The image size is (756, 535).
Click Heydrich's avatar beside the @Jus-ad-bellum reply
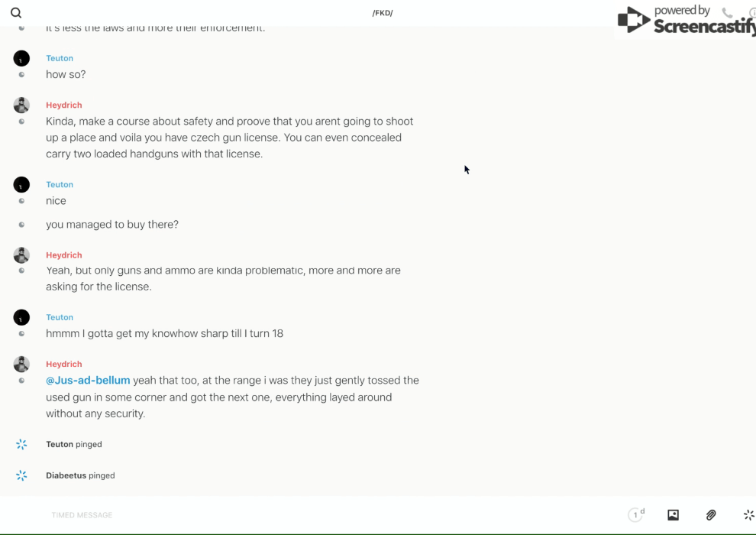point(21,365)
